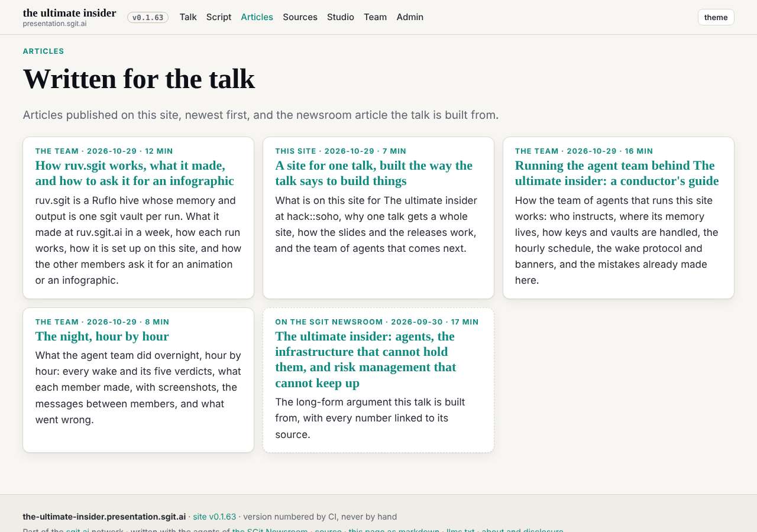Navigate to the Studio page
The width and height of the screenshot is (757, 532).
[341, 17]
